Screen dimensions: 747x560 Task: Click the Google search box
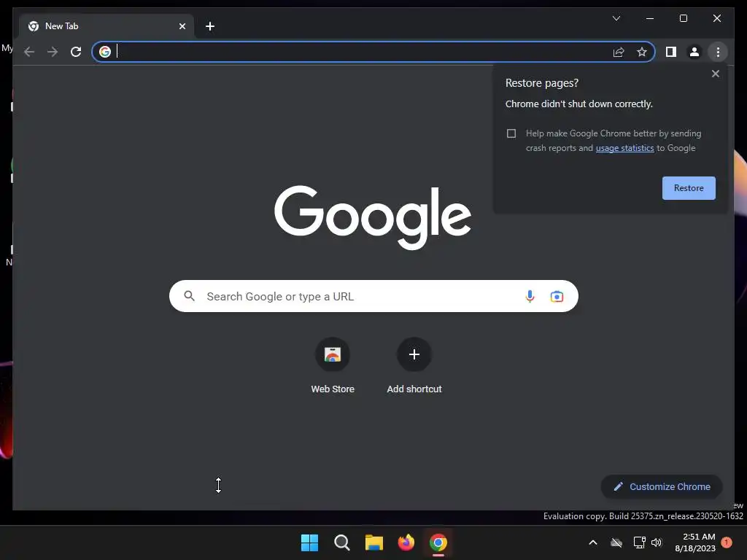[373, 296]
